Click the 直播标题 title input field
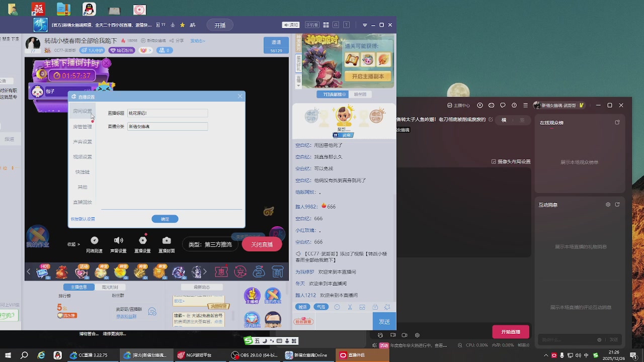 point(168,114)
